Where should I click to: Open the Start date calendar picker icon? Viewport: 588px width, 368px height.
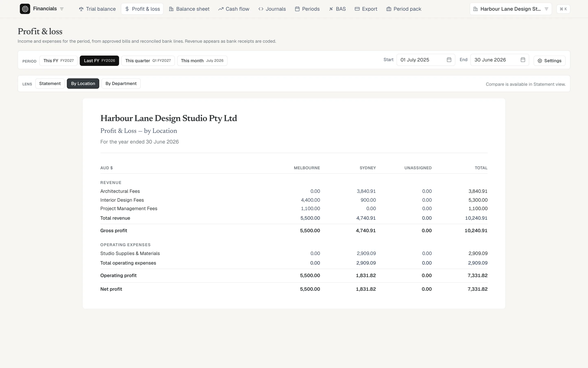click(x=449, y=60)
